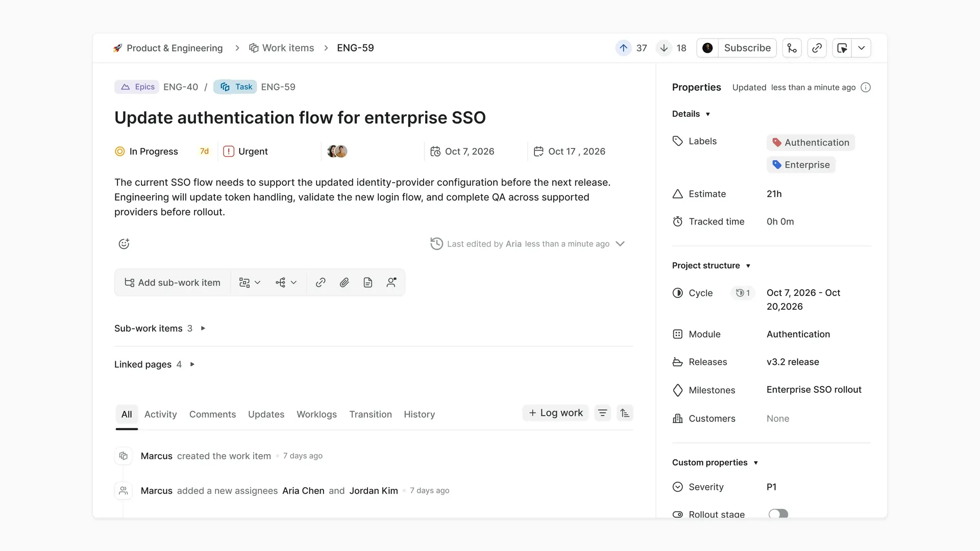The height and width of the screenshot is (551, 980).
Task: Toggle the activity sort order icon
Action: click(x=625, y=413)
